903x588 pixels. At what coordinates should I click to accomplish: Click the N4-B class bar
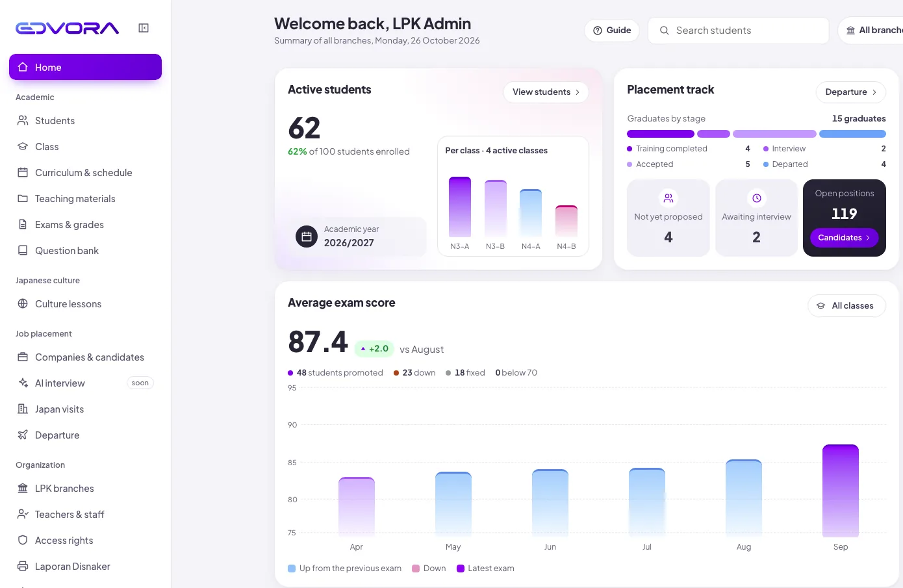pos(566,221)
